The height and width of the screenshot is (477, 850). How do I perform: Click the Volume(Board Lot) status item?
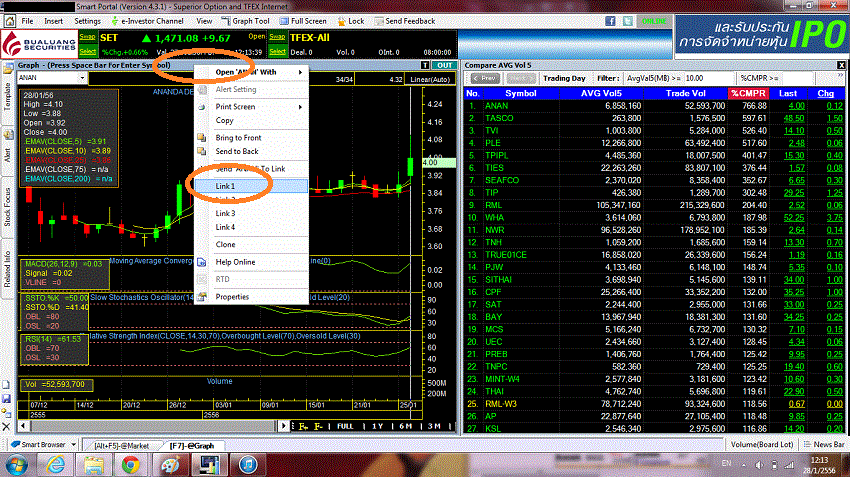coord(762,444)
